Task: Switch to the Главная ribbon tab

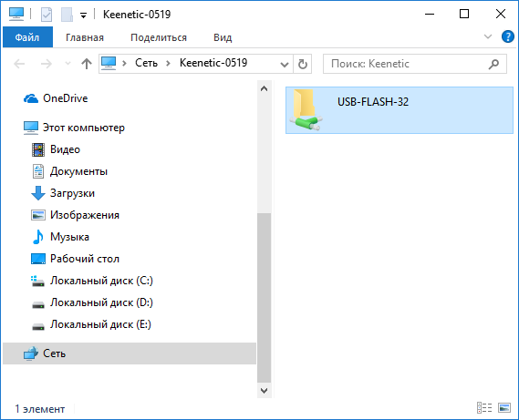Action: pyautogui.click(x=85, y=37)
